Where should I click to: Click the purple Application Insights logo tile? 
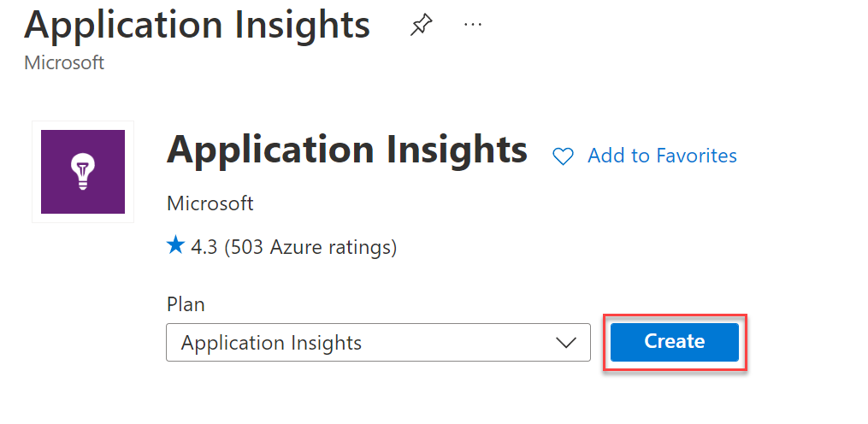tap(83, 172)
